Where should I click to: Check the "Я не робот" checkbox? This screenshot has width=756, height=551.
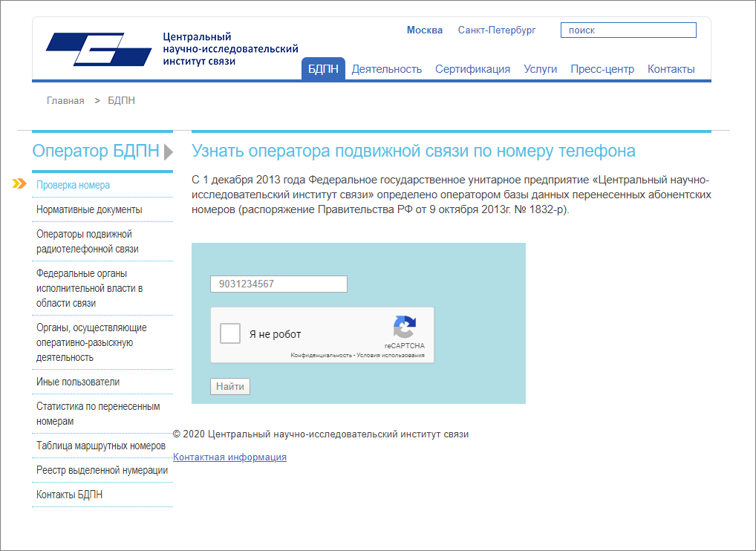229,333
